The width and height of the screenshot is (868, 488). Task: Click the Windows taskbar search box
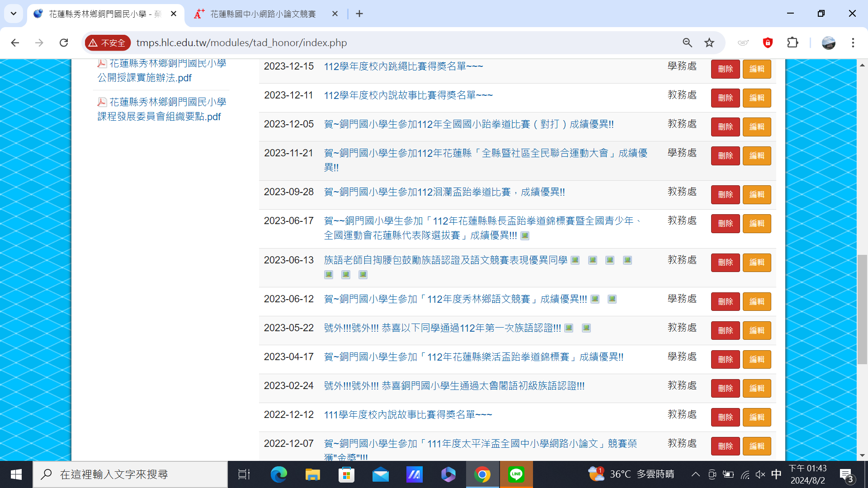coord(131,474)
